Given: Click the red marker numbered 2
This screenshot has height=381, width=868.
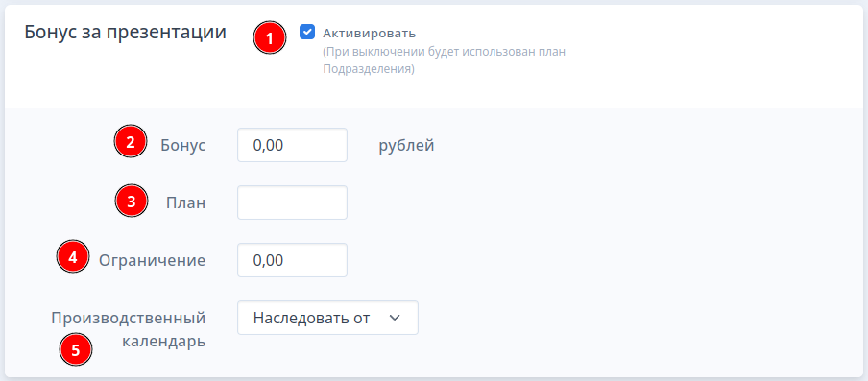Looking at the screenshot, I should tap(130, 142).
